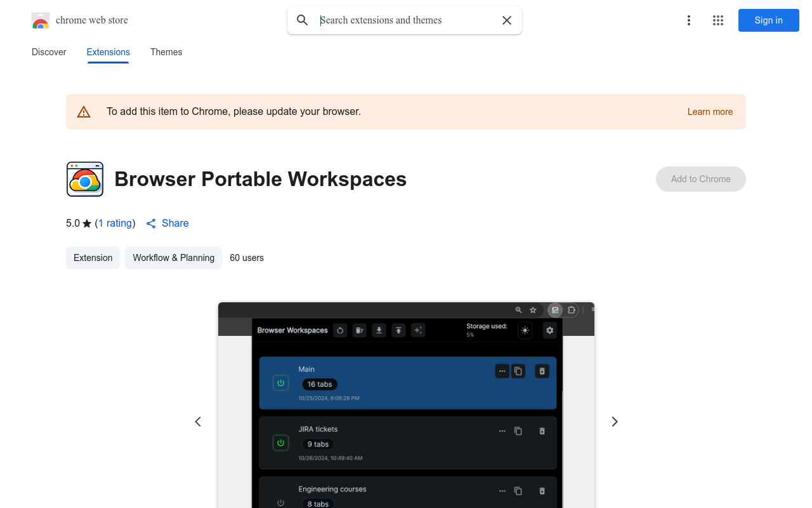Enable the Engineering courses workspace power toggle
Viewport: 812px width, 508px height.
point(280,502)
